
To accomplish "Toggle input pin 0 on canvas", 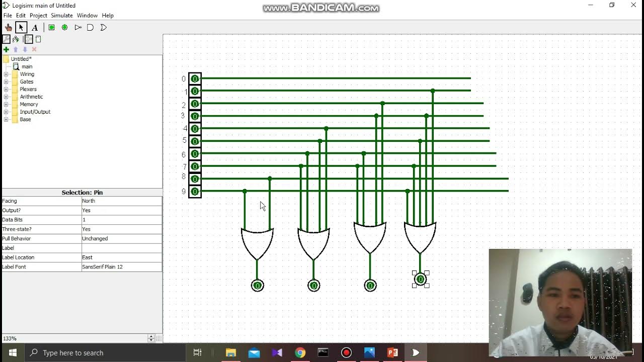I will click(x=195, y=78).
